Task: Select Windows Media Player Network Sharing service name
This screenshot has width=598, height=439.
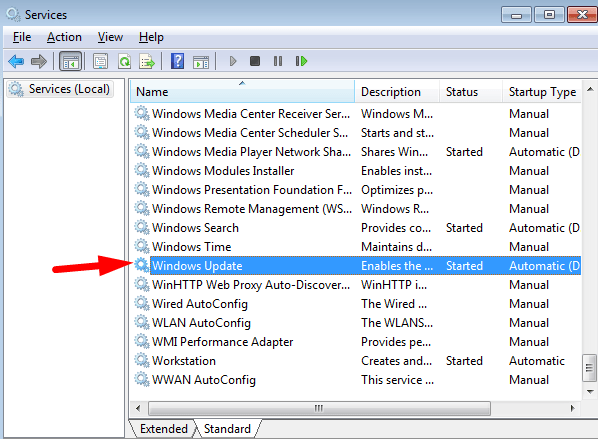Action: tap(251, 152)
